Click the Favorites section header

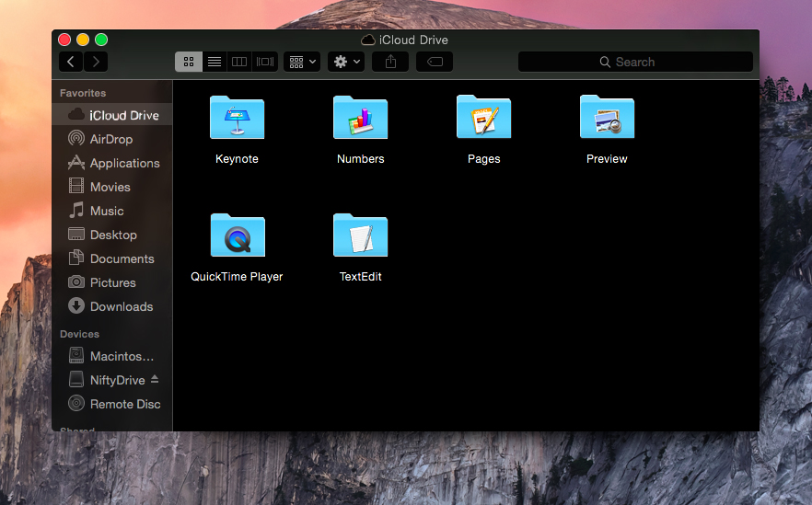point(83,93)
